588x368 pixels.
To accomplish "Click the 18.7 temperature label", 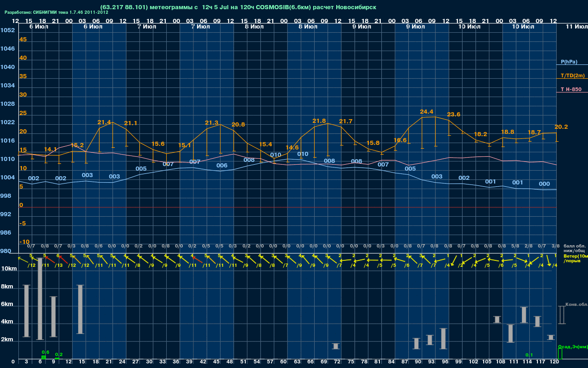I will pos(534,132).
